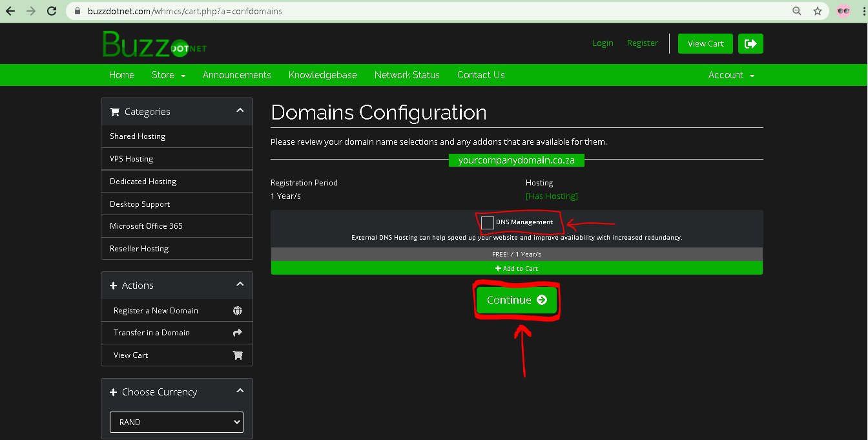Screen dimensions: 868x440
Task: Open the Account dropdown menu
Action: click(x=731, y=75)
